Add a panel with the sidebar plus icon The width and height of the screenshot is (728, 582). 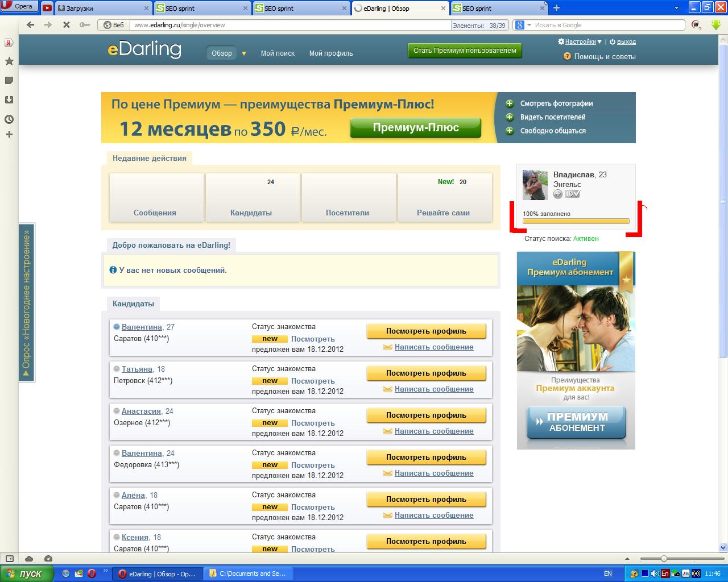point(9,135)
